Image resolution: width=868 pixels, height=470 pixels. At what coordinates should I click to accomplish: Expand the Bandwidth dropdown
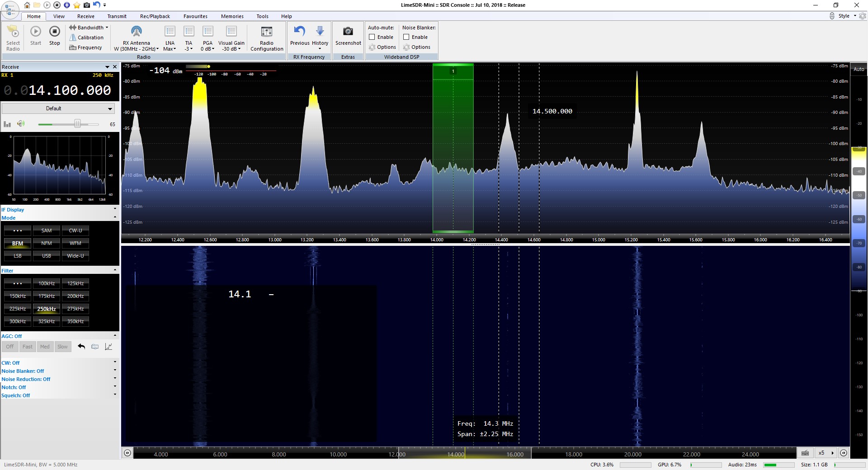point(89,28)
